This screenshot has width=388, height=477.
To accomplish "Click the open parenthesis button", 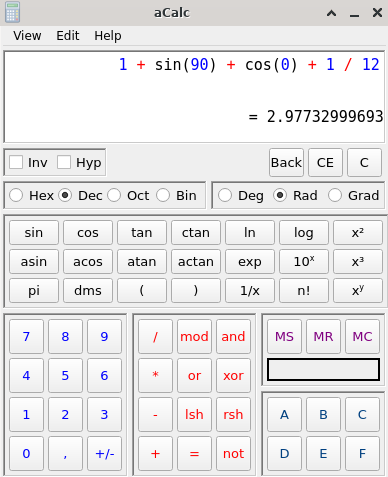I will click(142, 291).
